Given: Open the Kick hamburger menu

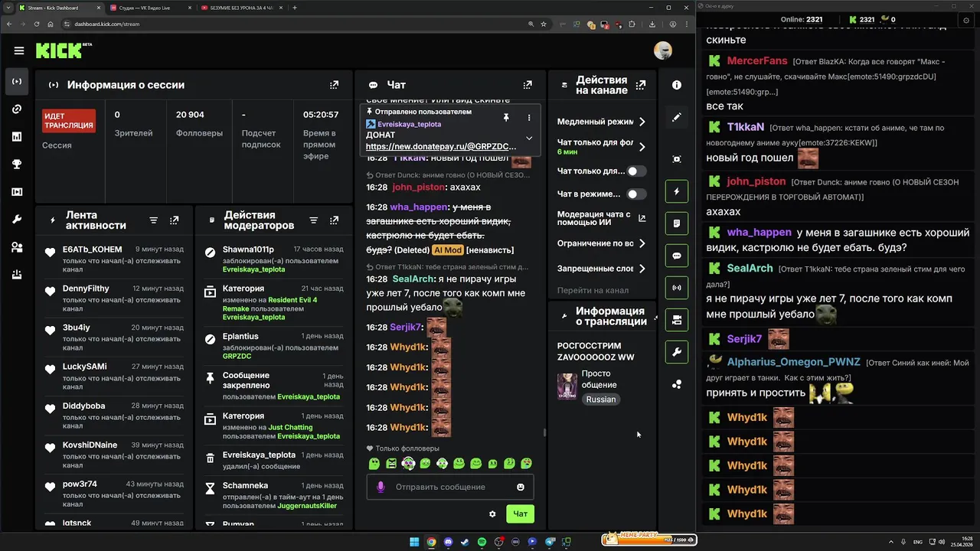Looking at the screenshot, I should pos(18,51).
